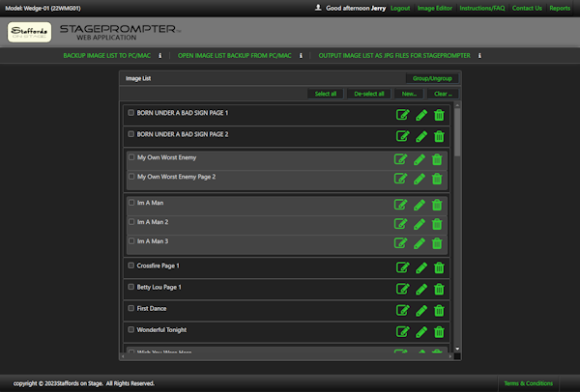Image resolution: width=580 pixels, height=392 pixels.
Task: Click the user profile icon beside greeting
Action: [318, 8]
